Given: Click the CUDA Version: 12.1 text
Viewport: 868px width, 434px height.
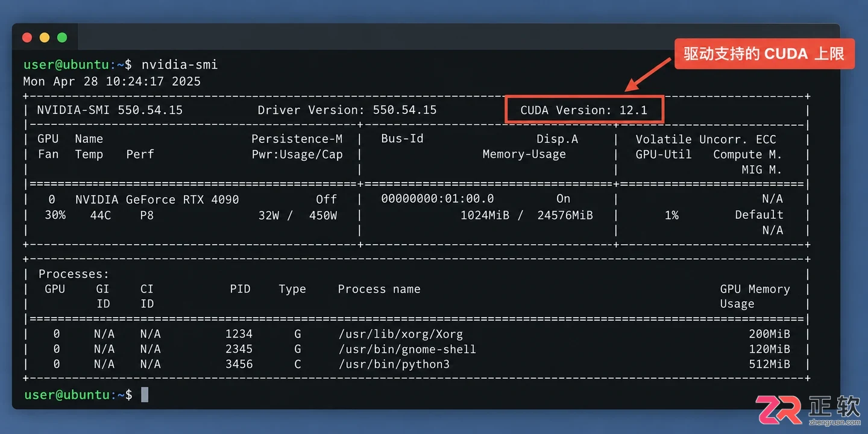Looking at the screenshot, I should 583,110.
